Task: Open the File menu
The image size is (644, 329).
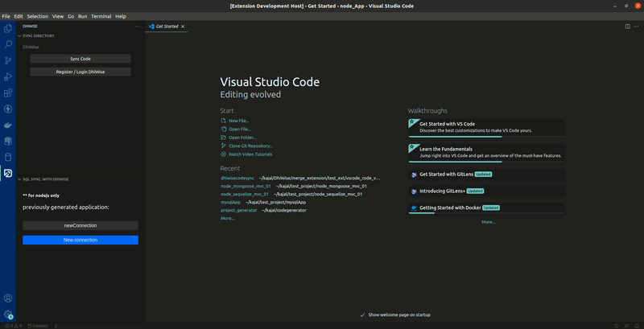Action: pyautogui.click(x=6, y=16)
